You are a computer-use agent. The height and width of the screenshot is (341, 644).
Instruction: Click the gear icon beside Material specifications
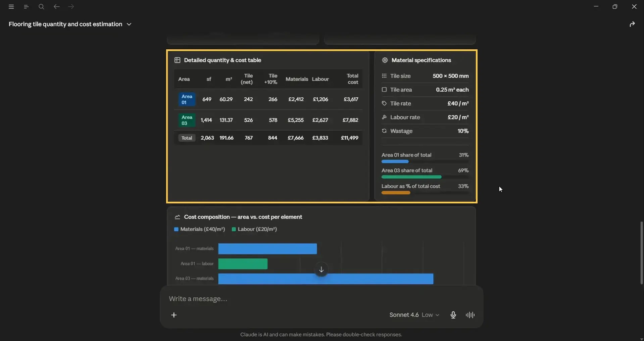point(385,60)
